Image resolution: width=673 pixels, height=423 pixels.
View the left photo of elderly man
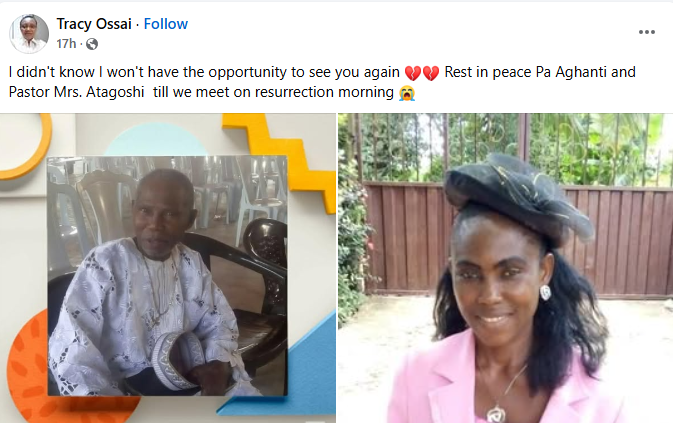(167, 268)
